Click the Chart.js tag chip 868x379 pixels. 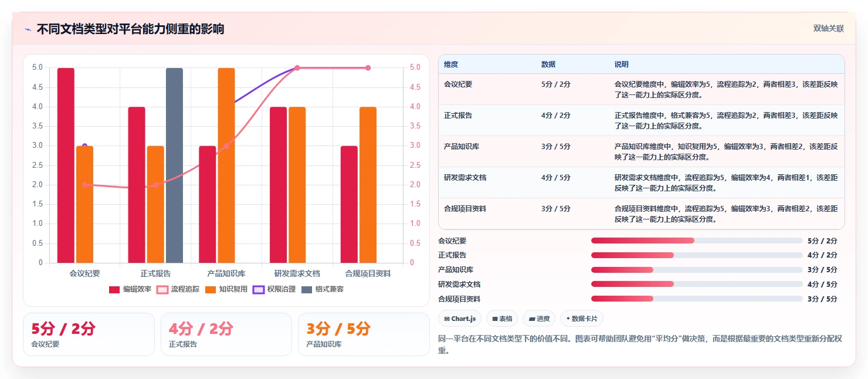click(460, 319)
